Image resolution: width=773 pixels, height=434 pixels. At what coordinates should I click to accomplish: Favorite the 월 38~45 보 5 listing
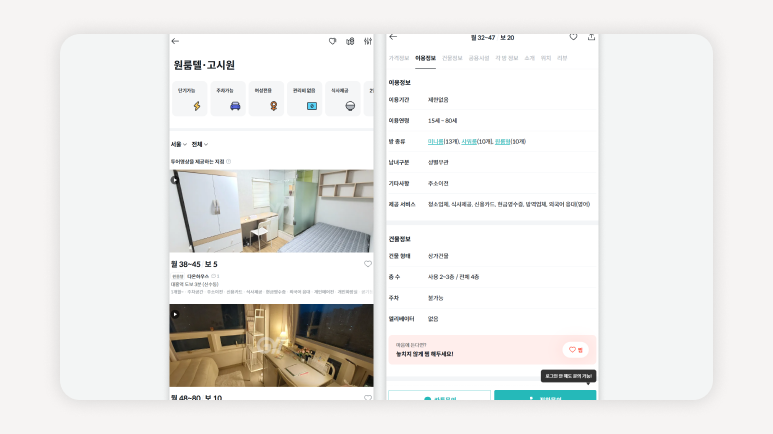[368, 264]
